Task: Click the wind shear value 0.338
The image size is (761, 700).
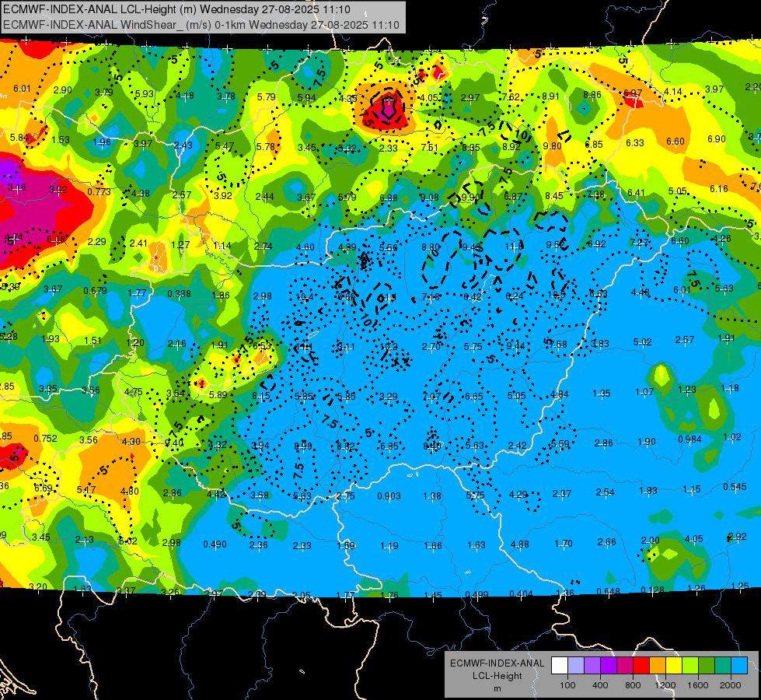Action: (179, 294)
